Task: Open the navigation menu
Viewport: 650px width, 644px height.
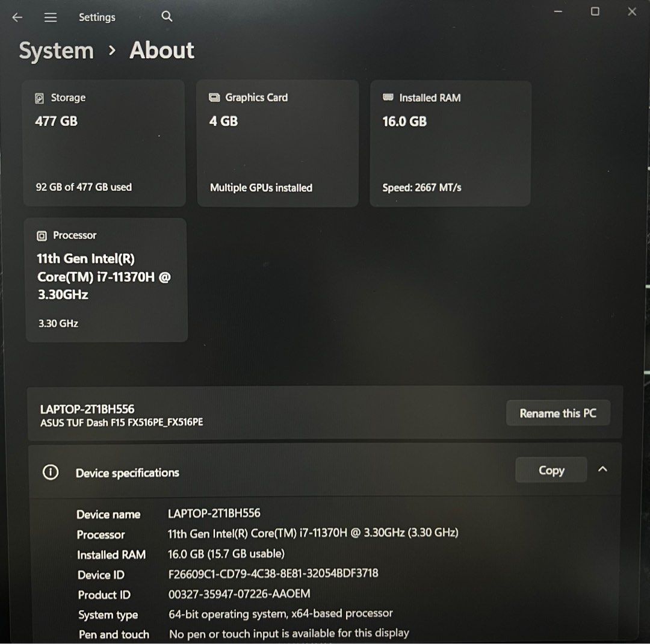Action: point(51,17)
